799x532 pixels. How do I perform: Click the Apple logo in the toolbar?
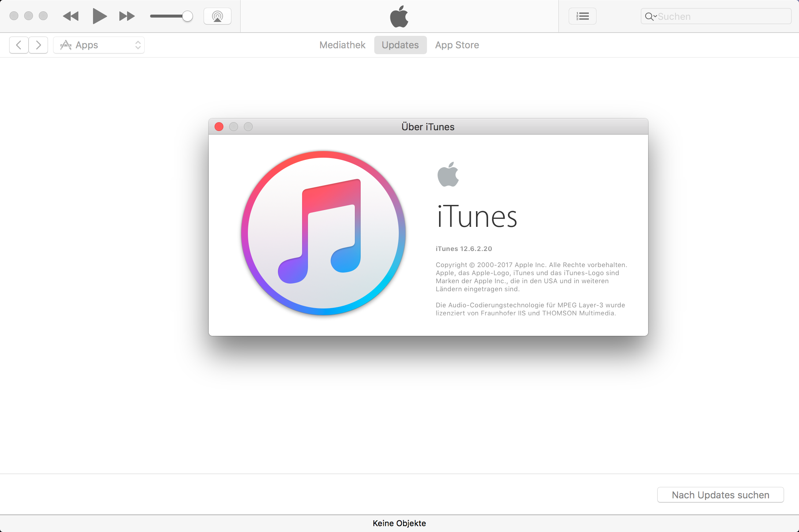399,16
